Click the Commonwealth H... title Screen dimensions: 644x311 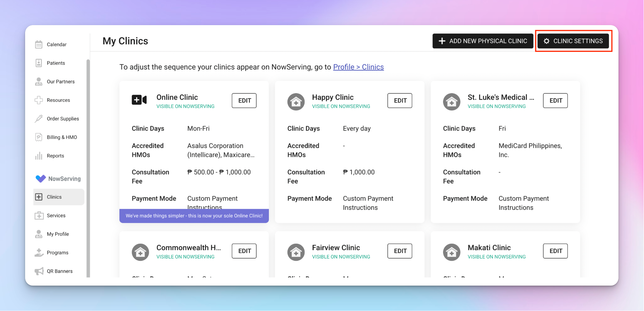[189, 248]
